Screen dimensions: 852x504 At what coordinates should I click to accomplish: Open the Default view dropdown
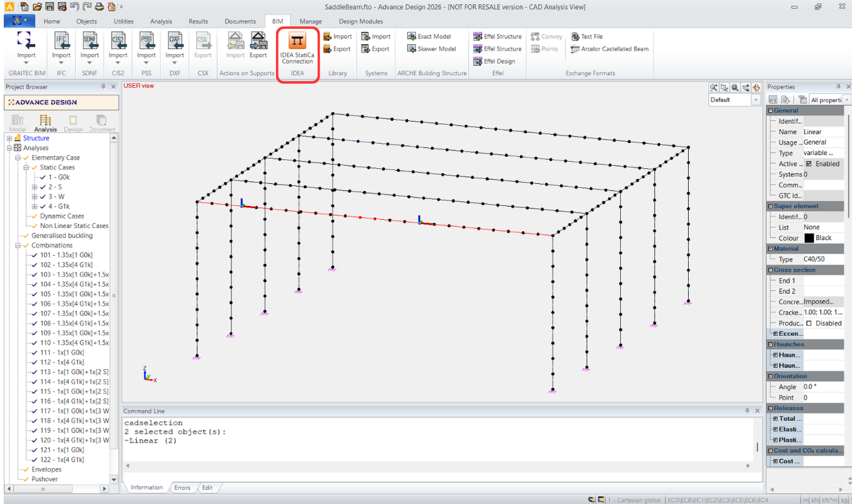click(756, 100)
